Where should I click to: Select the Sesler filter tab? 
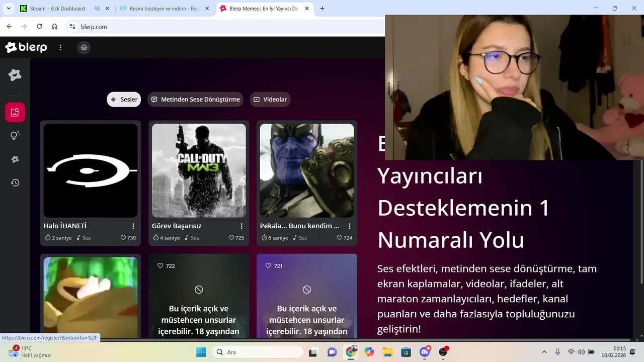124,100
